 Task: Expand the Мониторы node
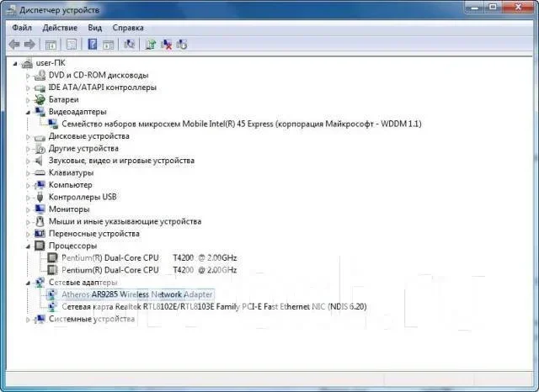click(x=28, y=209)
